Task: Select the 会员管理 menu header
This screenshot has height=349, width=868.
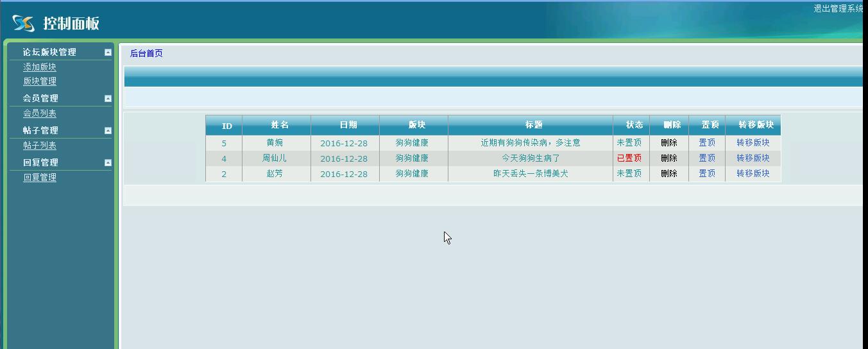Action: tap(40, 98)
